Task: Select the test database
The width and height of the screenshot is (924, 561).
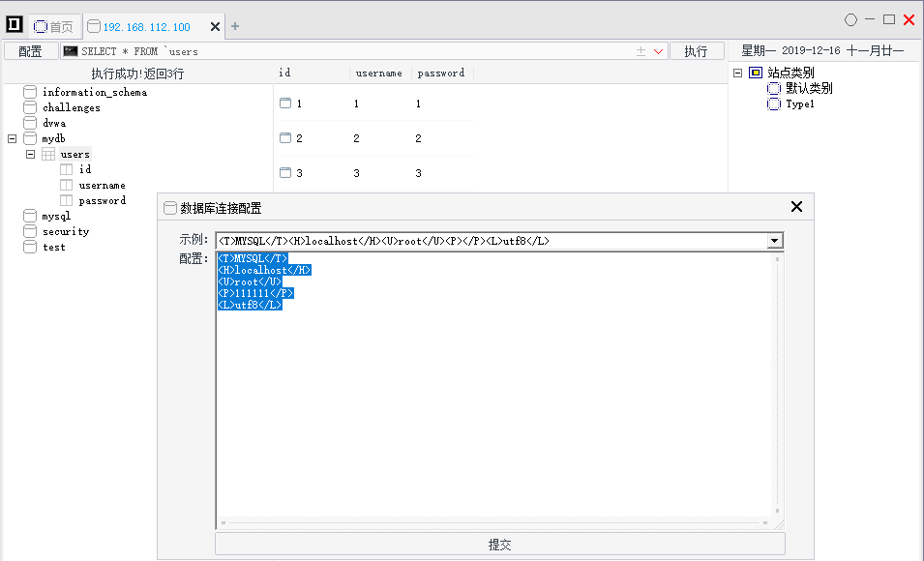Action: (54, 247)
